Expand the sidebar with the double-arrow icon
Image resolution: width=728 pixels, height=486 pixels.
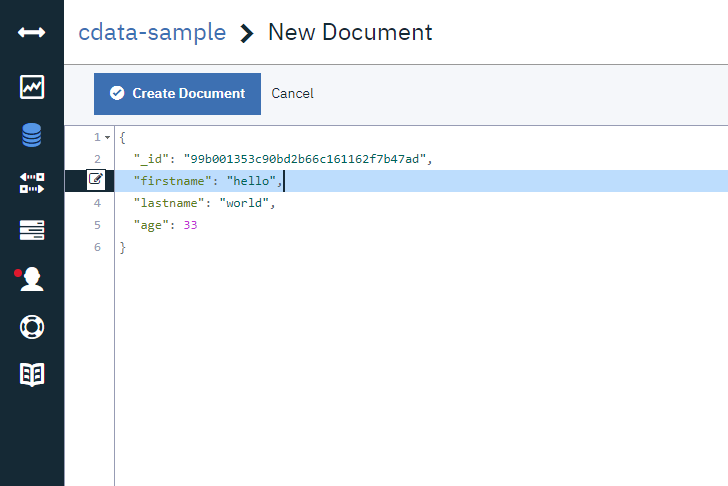tap(32, 33)
